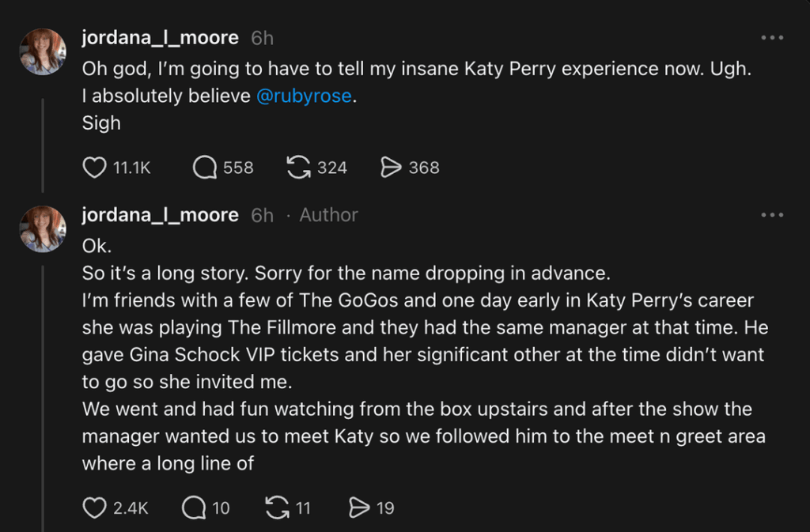The width and height of the screenshot is (810, 532).
Task: Click the Author label on the reply
Action: click(327, 214)
